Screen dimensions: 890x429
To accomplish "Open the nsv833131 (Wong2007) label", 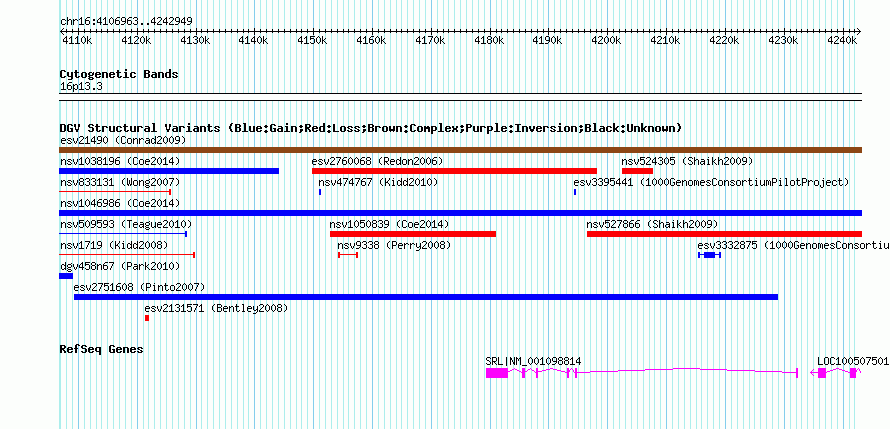I will [x=120, y=183].
